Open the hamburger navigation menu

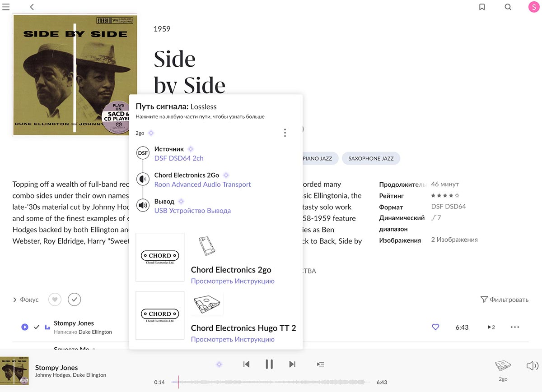[6, 7]
